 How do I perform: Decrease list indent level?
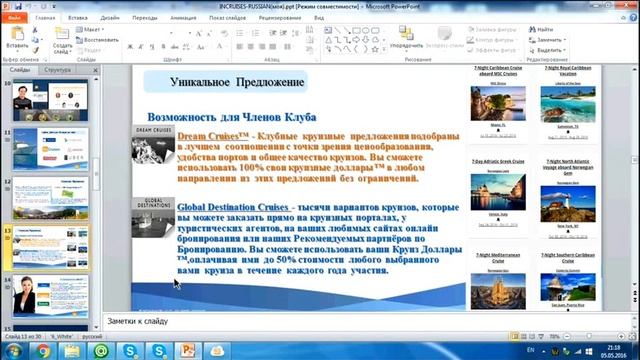pos(273,33)
